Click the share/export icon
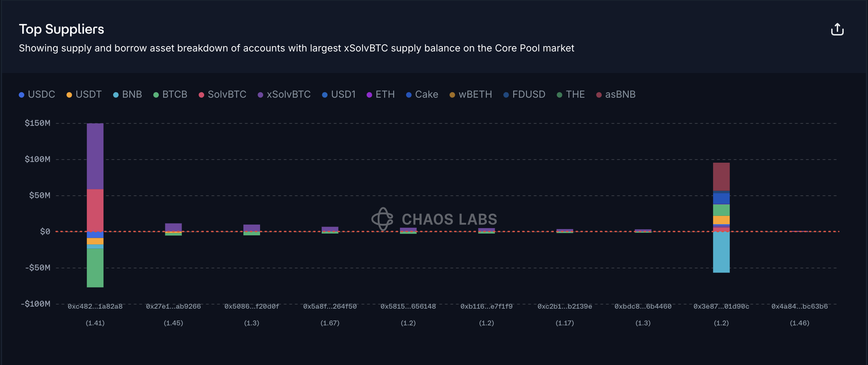 pos(837,30)
